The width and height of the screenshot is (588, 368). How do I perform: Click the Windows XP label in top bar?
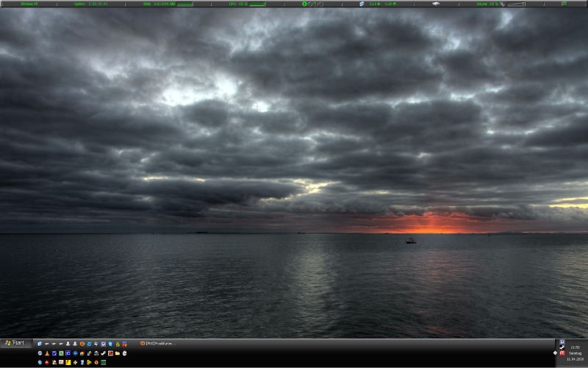coord(29,4)
